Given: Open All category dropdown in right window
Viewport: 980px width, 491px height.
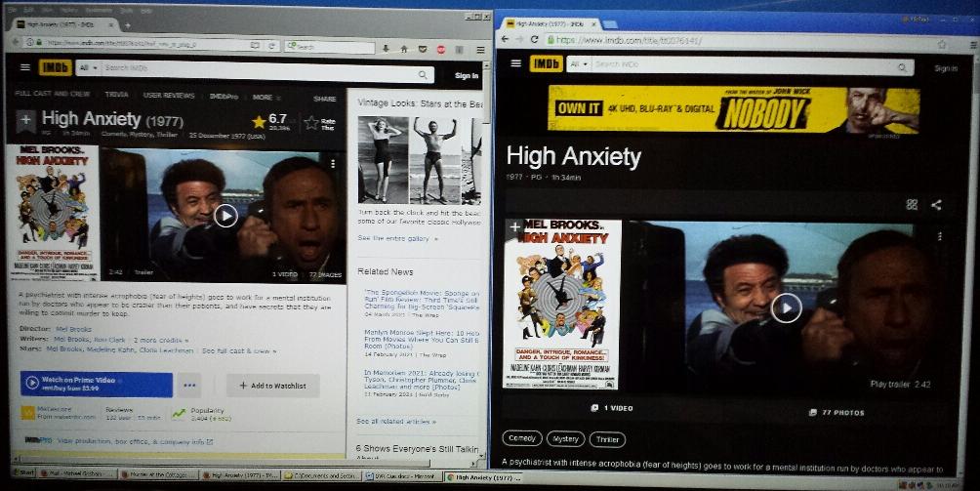Looking at the screenshot, I should click(578, 64).
